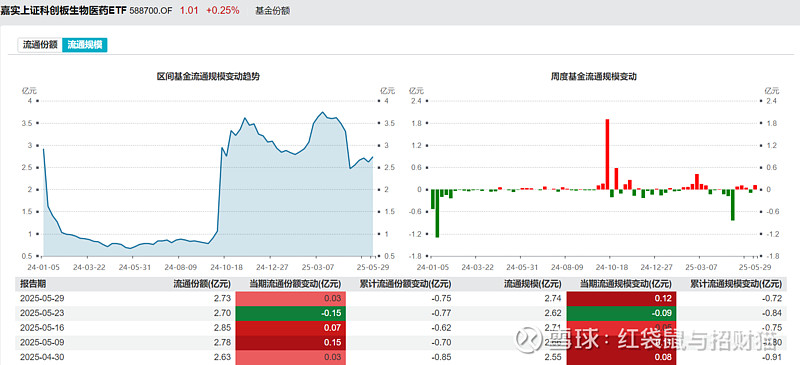Click red 0.12 cell in 2025-05-29 row
The width and height of the screenshot is (800, 365).
(622, 298)
